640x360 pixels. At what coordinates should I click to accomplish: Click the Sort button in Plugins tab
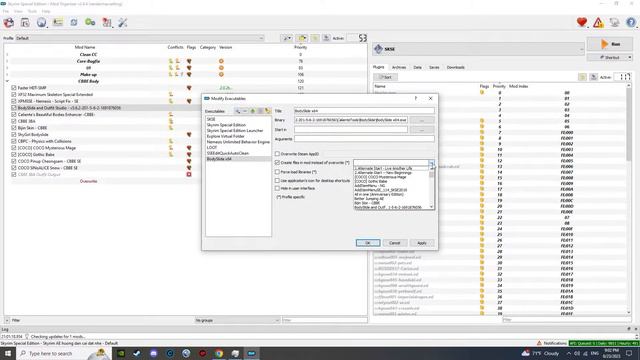click(x=385, y=77)
